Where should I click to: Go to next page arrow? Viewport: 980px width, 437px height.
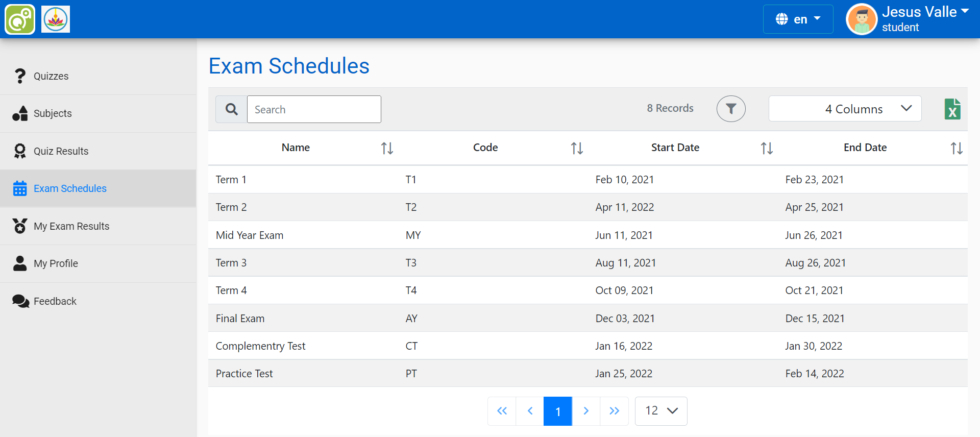[x=586, y=411]
